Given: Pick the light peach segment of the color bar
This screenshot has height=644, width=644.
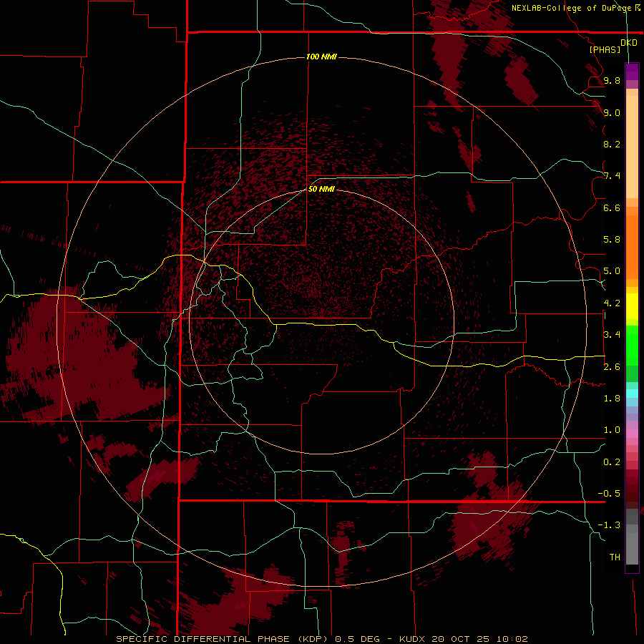Looking at the screenshot, I should pyautogui.click(x=632, y=147).
